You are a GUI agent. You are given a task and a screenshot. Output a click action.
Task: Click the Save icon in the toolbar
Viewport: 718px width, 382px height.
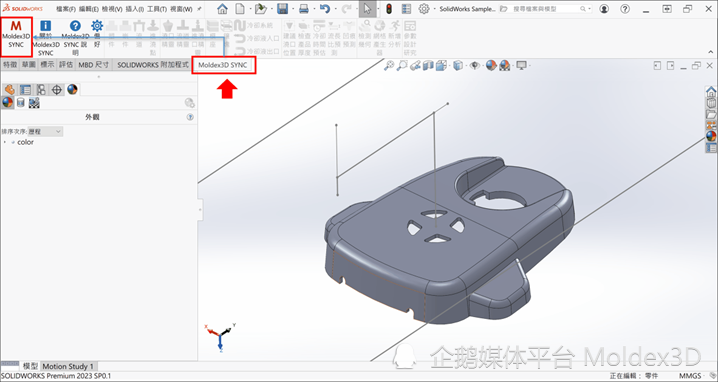click(x=282, y=9)
